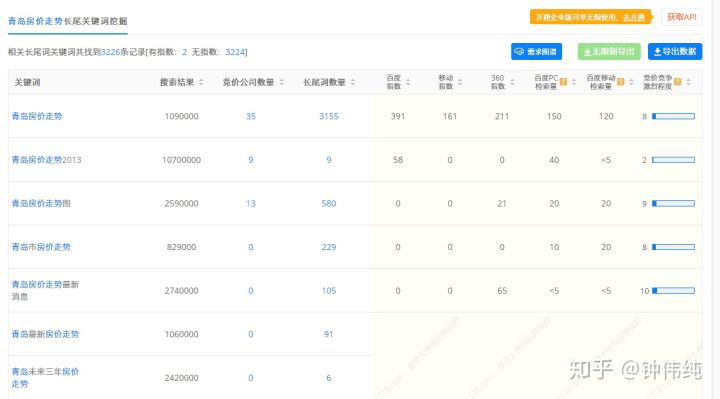Click long-tail count 229
This screenshot has height=399, width=720.
[329, 247]
